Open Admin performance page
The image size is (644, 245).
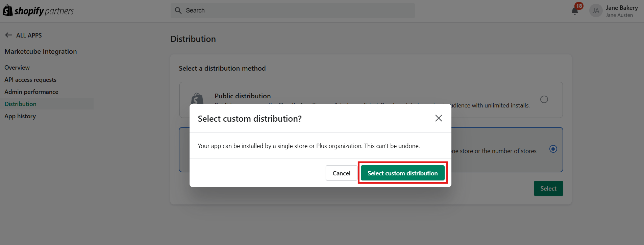click(31, 92)
